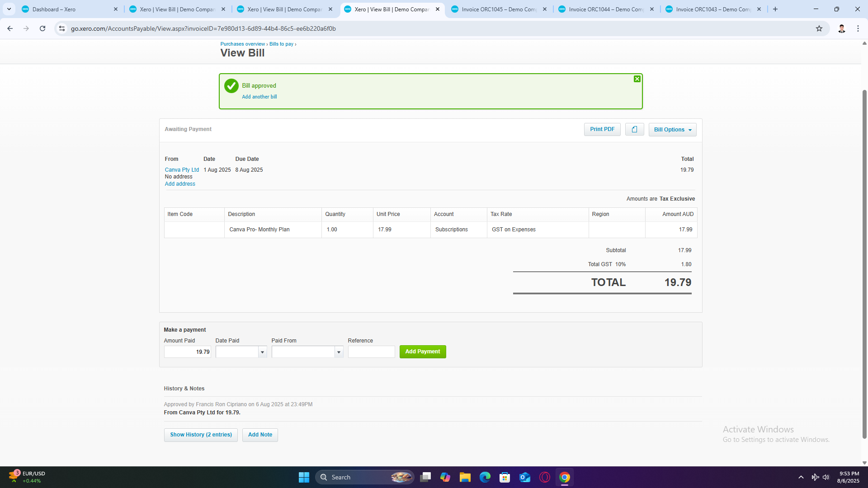Open Microsoft Store from the taskbar
Image resolution: width=868 pixels, height=488 pixels.
point(505,477)
